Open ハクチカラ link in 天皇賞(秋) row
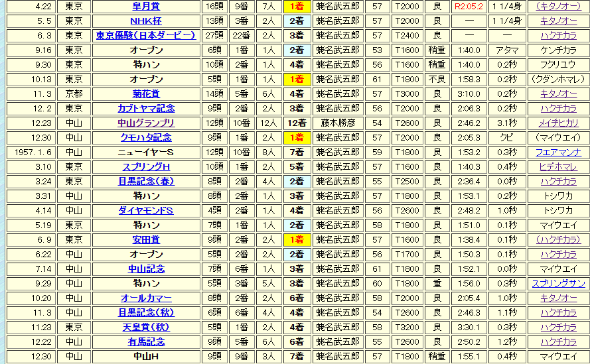 pos(558,328)
